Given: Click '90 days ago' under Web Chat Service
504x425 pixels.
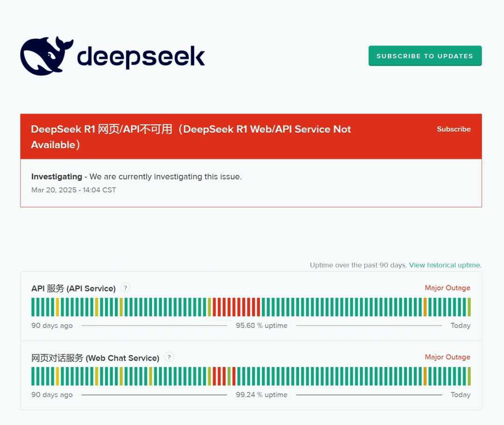Looking at the screenshot, I should (52, 395).
